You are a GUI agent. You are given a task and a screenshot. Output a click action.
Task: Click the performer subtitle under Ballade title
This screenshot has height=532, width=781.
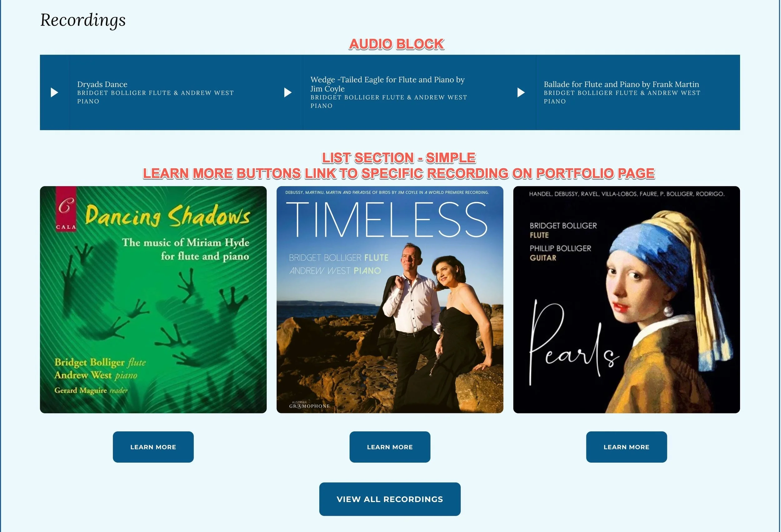[622, 97]
